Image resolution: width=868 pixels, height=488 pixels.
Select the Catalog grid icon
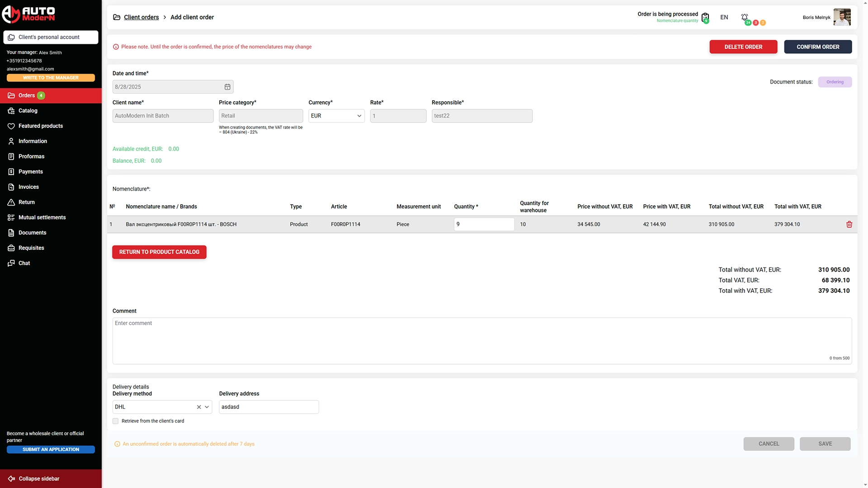pos(11,111)
